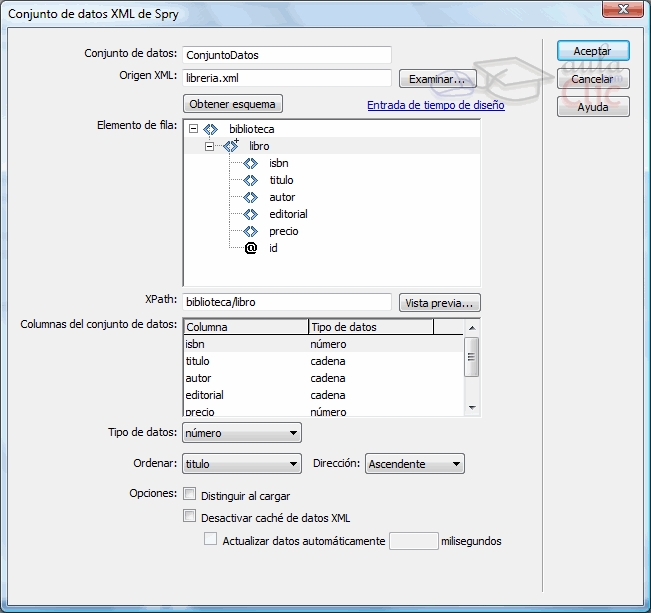This screenshot has height=613, width=651.
Task: Click the libro repeating element icon
Action: tap(231, 146)
